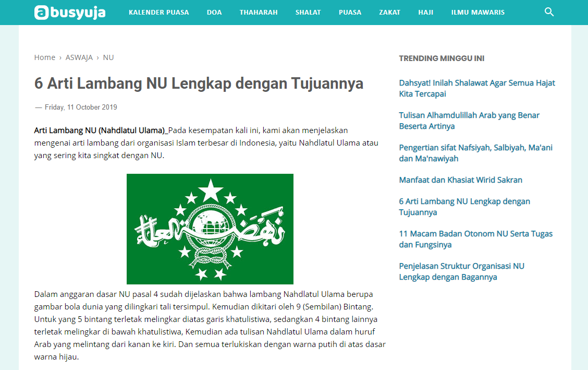Viewport: 588px width, 370px height.
Task: Open the Ilmu Mawaris menu item
Action: click(x=478, y=13)
